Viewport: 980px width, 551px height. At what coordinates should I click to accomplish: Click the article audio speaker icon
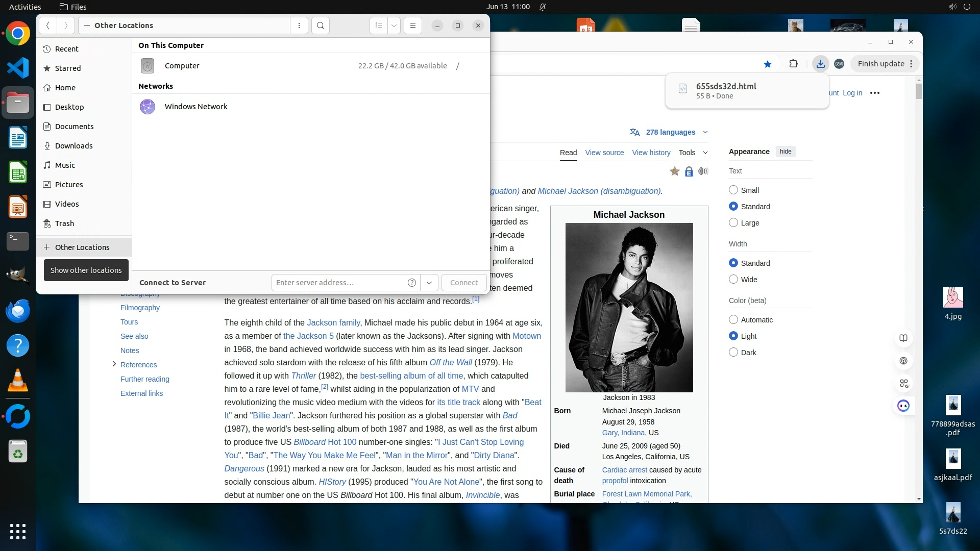click(x=703, y=171)
